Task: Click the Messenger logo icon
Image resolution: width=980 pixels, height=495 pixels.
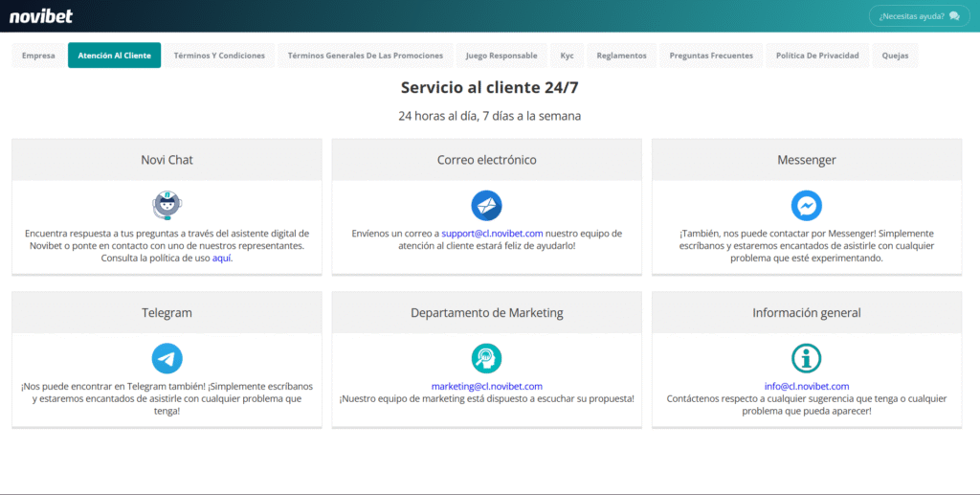Action: pos(806,205)
